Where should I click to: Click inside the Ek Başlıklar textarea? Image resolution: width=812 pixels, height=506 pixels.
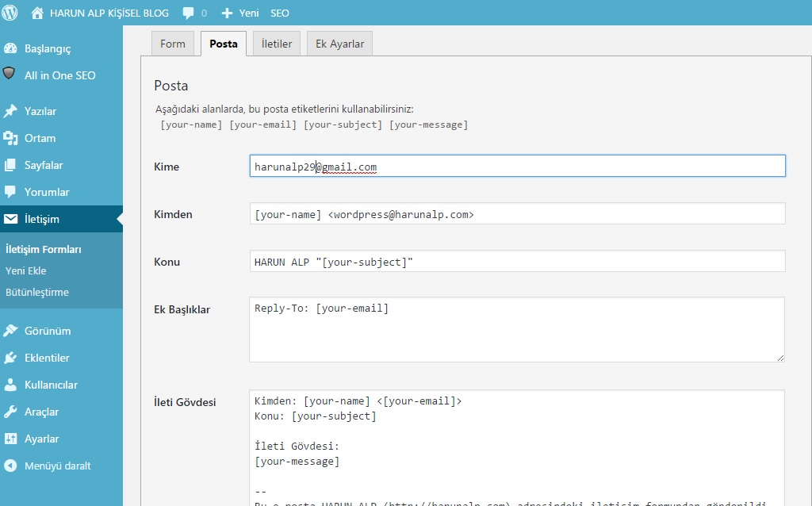click(x=517, y=330)
